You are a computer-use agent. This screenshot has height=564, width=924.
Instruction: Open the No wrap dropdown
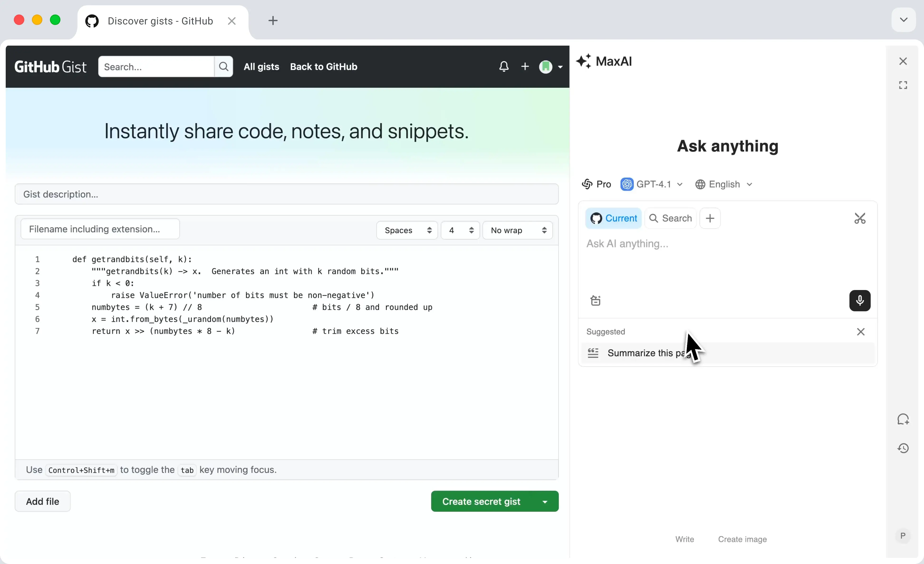point(518,230)
